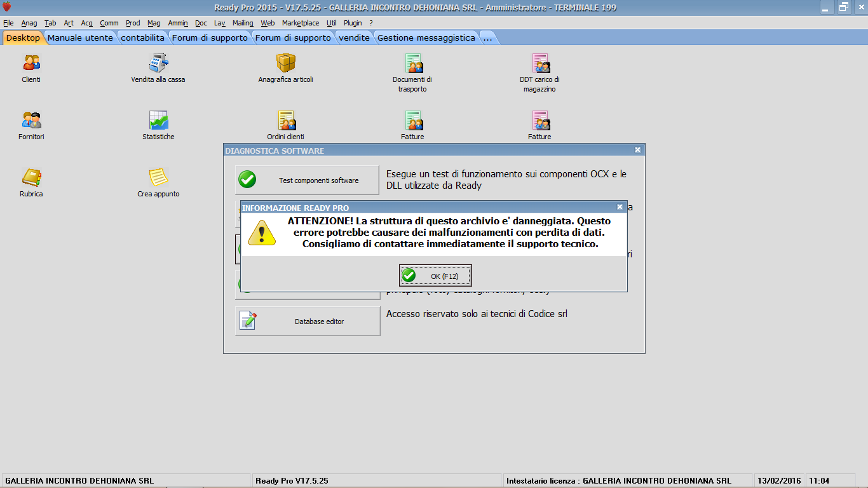Image resolution: width=868 pixels, height=488 pixels.
Task: Open the Statistiche chart icon
Action: click(158, 120)
